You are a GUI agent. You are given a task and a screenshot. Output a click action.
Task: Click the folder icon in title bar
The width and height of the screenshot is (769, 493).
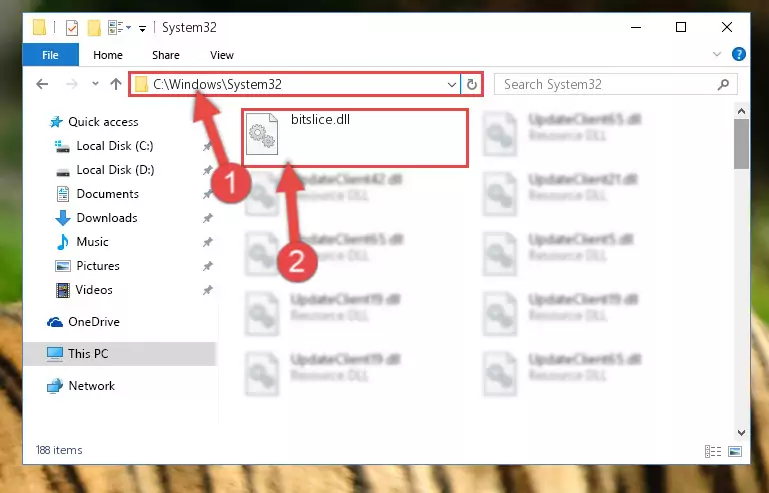(x=40, y=27)
